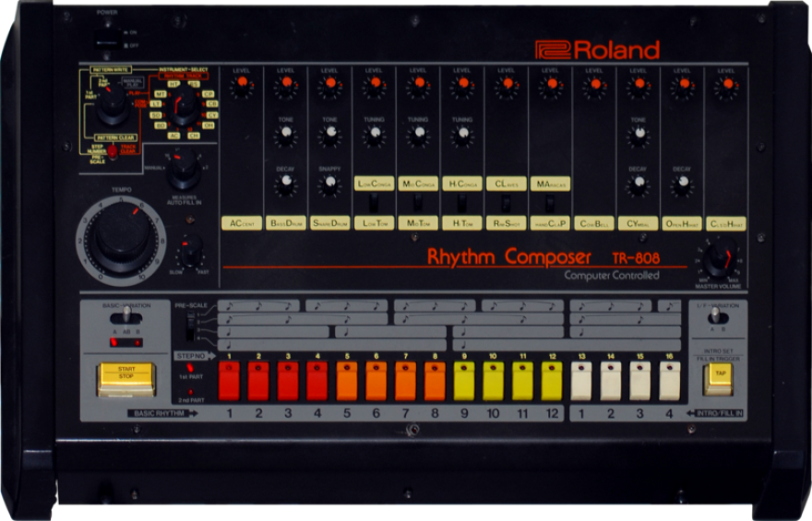Click the Hi Tom Tuning knob
812x521 pixels.
[x=462, y=136]
